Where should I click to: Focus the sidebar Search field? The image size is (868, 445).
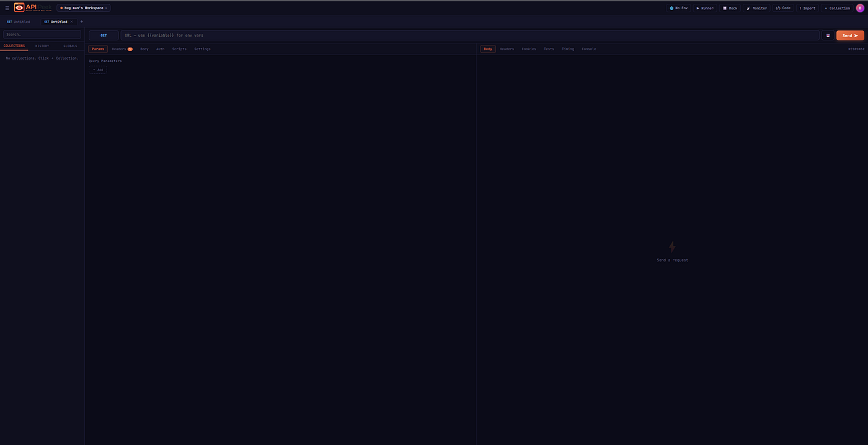42,34
